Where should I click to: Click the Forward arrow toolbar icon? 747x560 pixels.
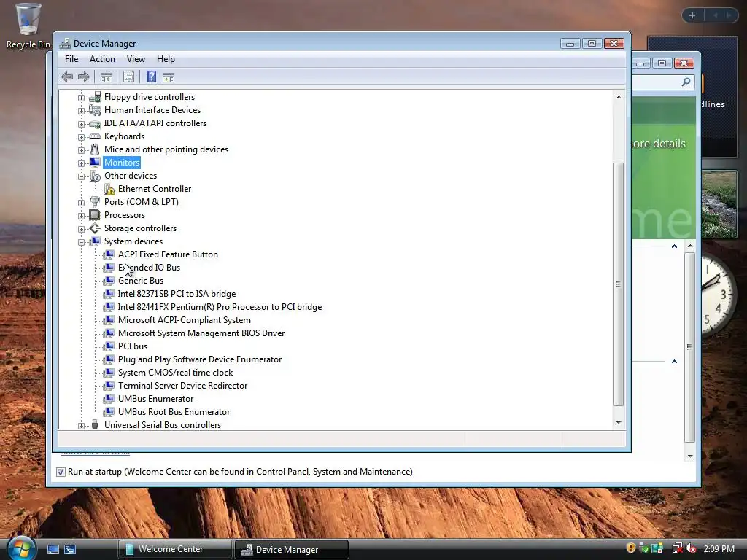click(x=84, y=77)
